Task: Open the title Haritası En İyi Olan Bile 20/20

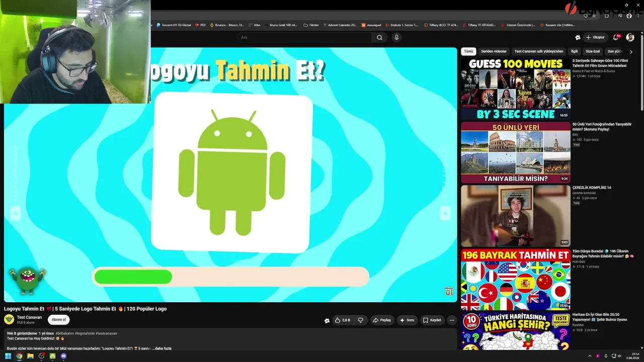Action: point(600,317)
